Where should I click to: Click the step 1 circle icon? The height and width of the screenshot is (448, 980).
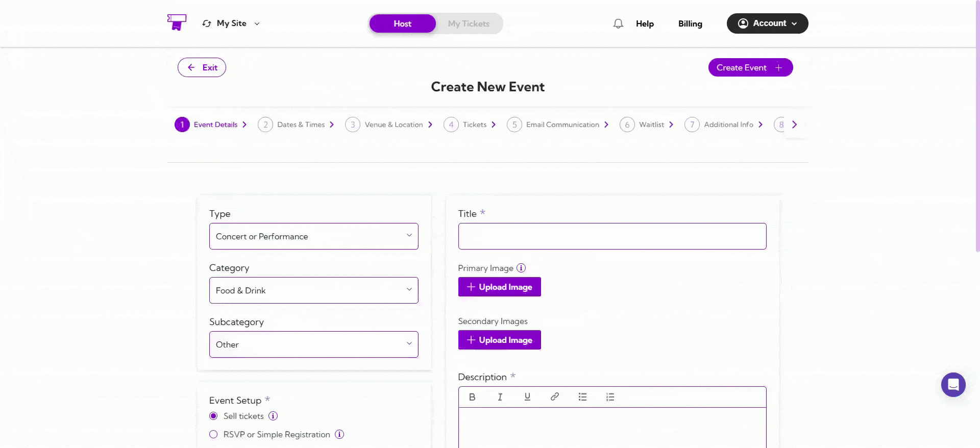click(x=182, y=125)
